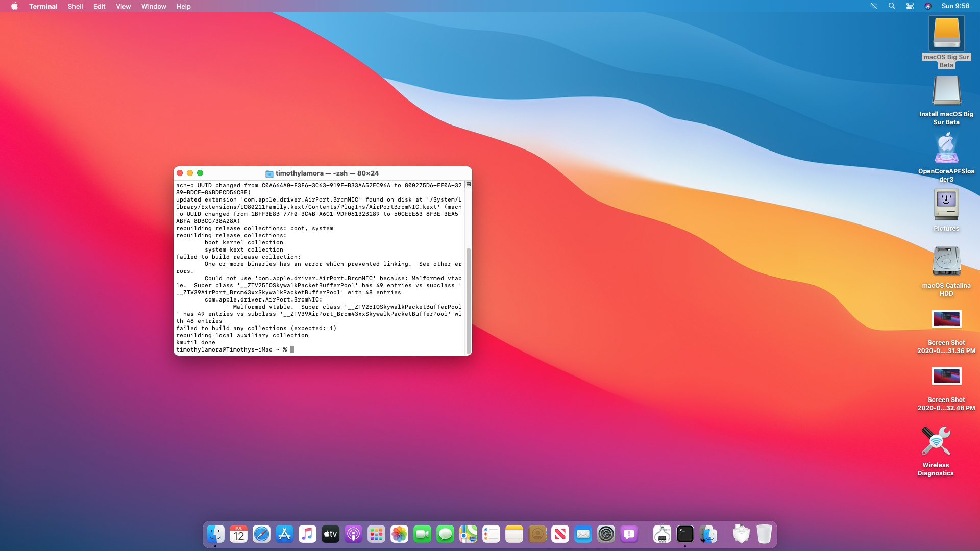The image size is (980, 551).
Task: Open System Preferences from the Dock
Action: click(606, 534)
